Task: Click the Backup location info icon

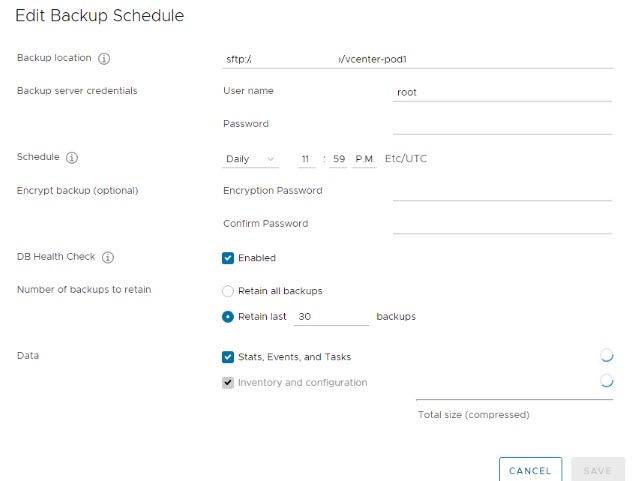Action: click(104, 59)
